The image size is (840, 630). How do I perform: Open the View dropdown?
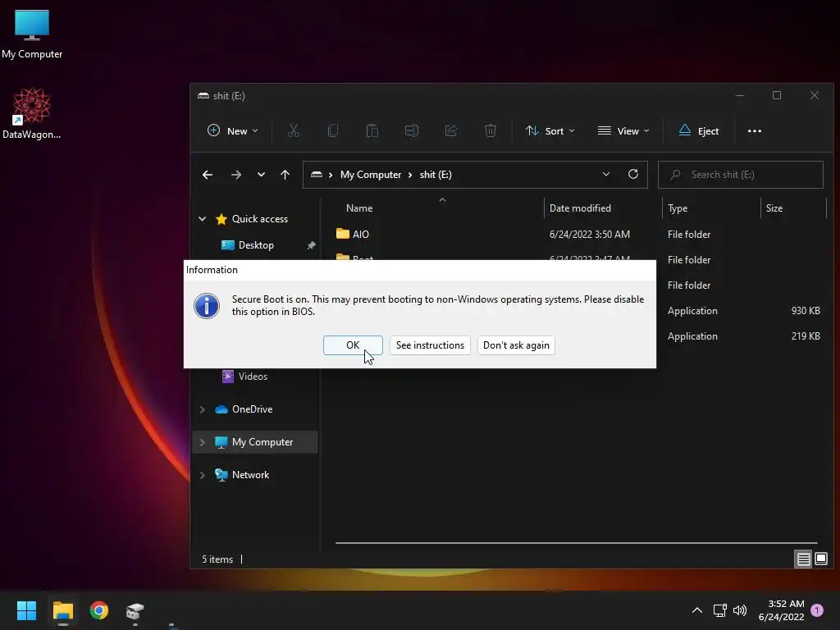tap(623, 130)
